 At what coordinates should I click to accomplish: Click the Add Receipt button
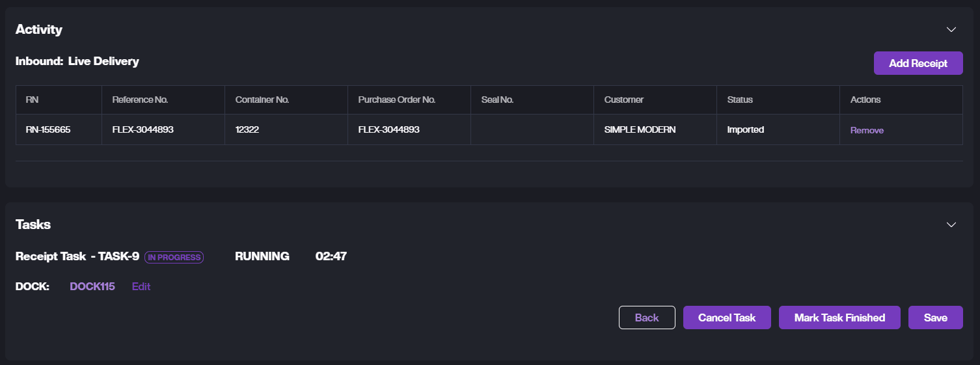pos(918,63)
